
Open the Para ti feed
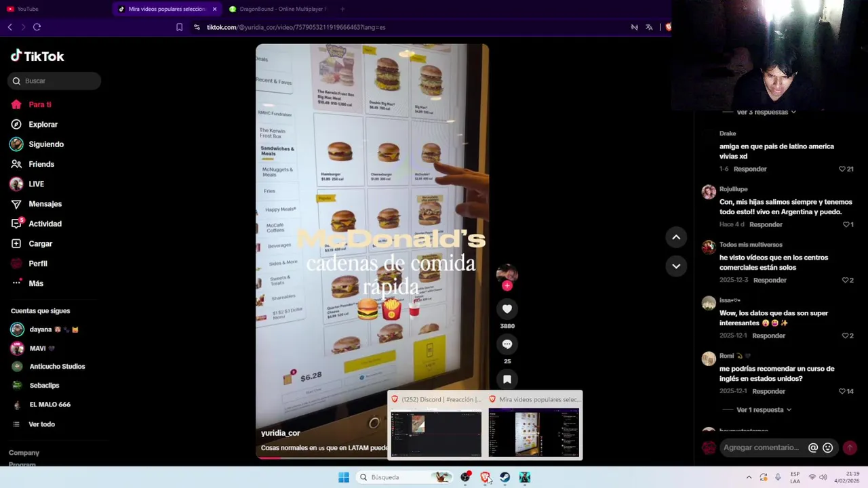click(x=31, y=104)
